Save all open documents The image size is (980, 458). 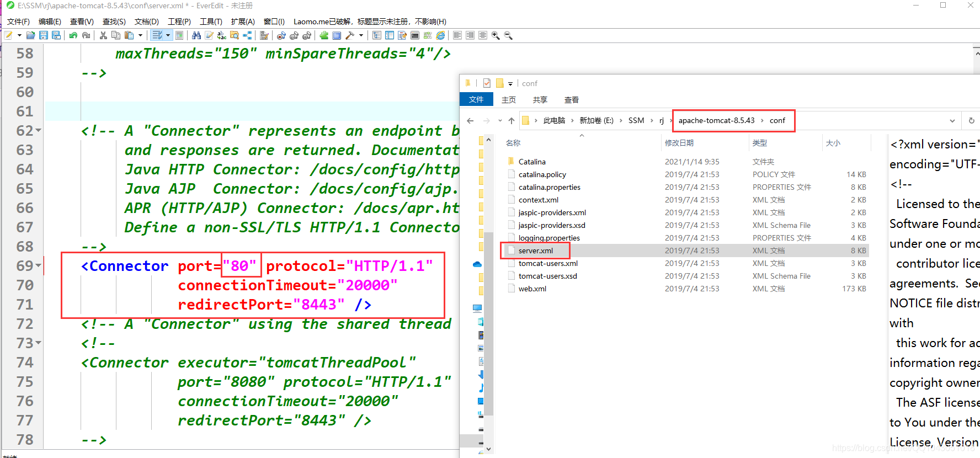pos(56,35)
